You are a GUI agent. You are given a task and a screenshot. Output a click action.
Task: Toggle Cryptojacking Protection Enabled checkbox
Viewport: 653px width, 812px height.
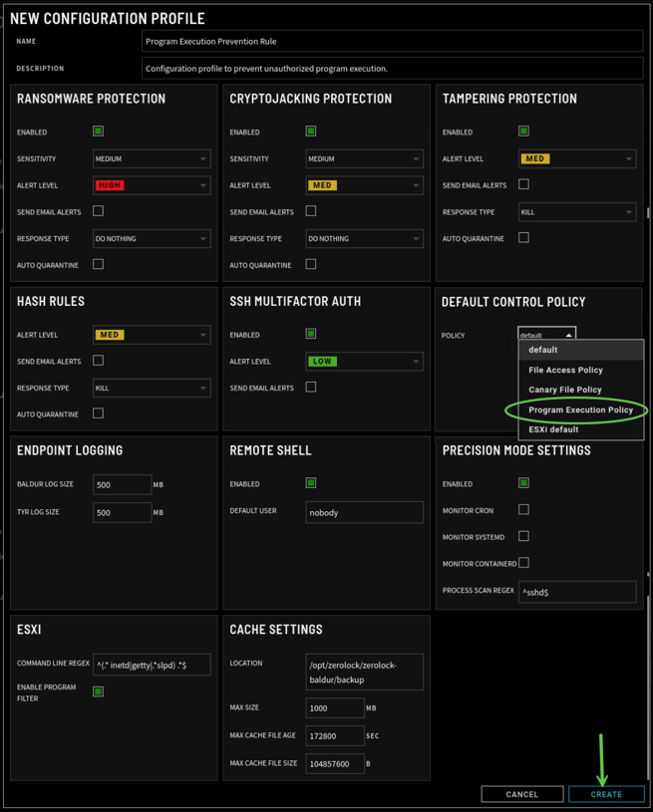pyautogui.click(x=311, y=132)
